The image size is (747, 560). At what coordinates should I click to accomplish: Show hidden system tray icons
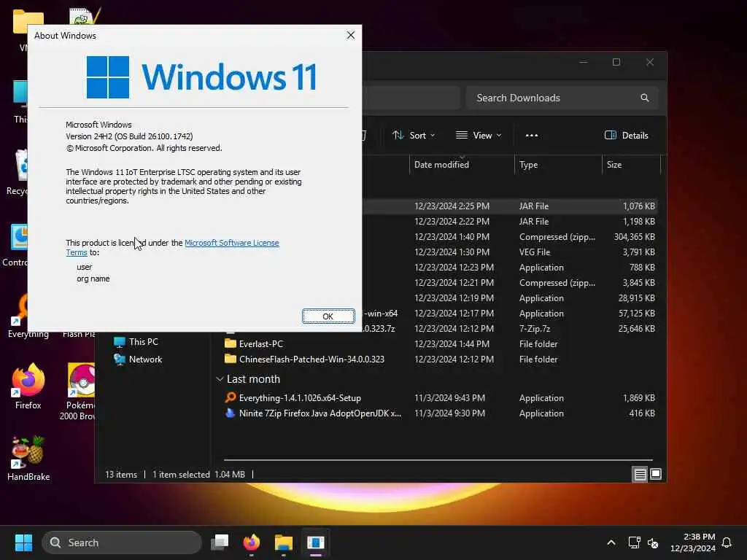[611, 542]
